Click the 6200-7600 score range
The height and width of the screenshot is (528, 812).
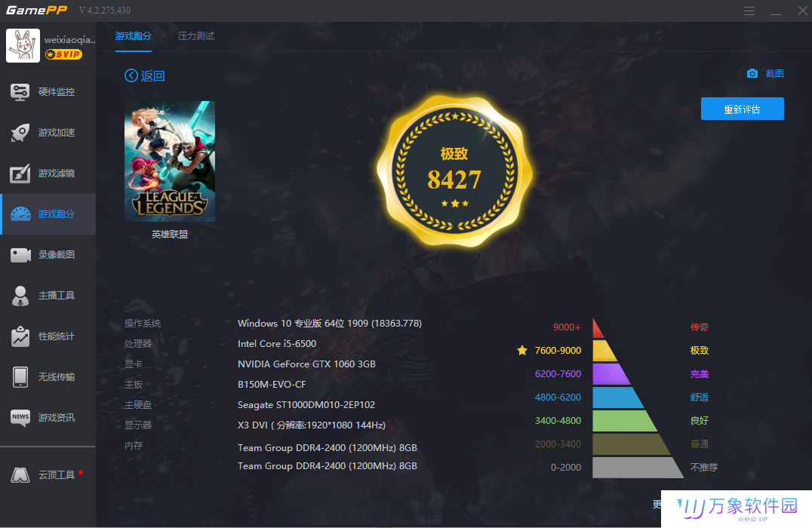click(x=558, y=373)
